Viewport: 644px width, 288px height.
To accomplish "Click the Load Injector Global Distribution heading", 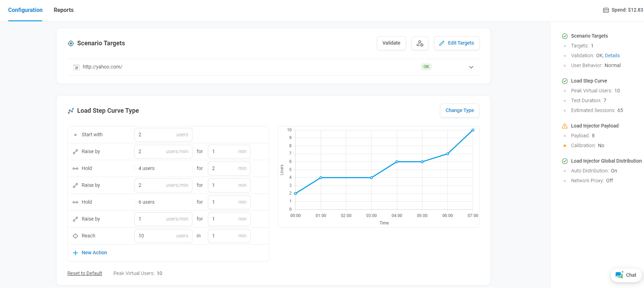I will coord(606,161).
